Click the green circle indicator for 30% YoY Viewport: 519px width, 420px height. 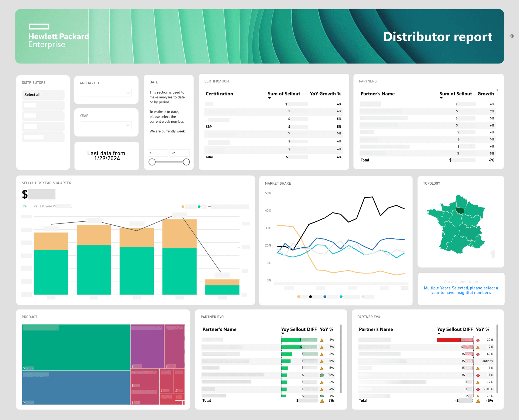[322, 375]
